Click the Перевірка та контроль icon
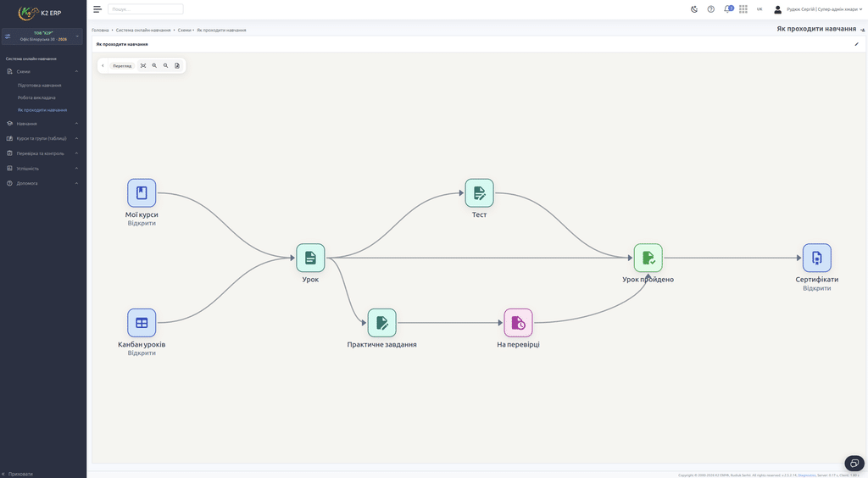Screen dimensions: 868x478 coord(9,153)
